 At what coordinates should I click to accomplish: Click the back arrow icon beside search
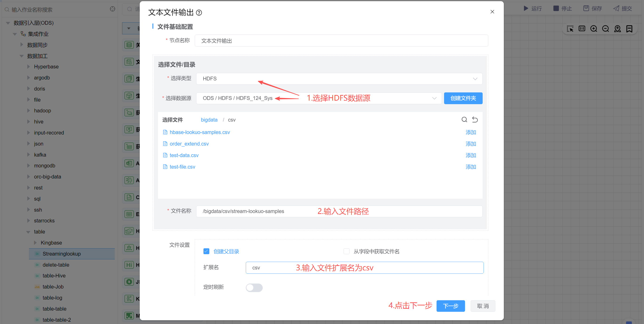[x=475, y=119]
